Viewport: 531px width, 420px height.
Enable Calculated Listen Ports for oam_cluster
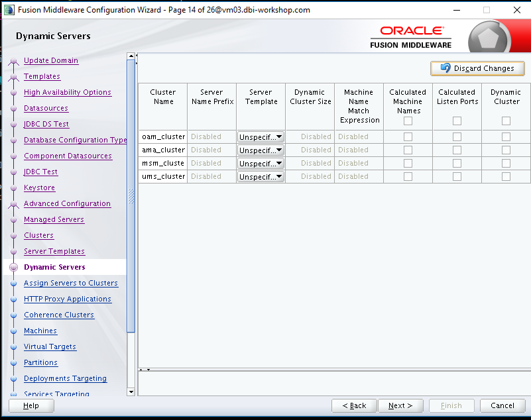coord(457,136)
